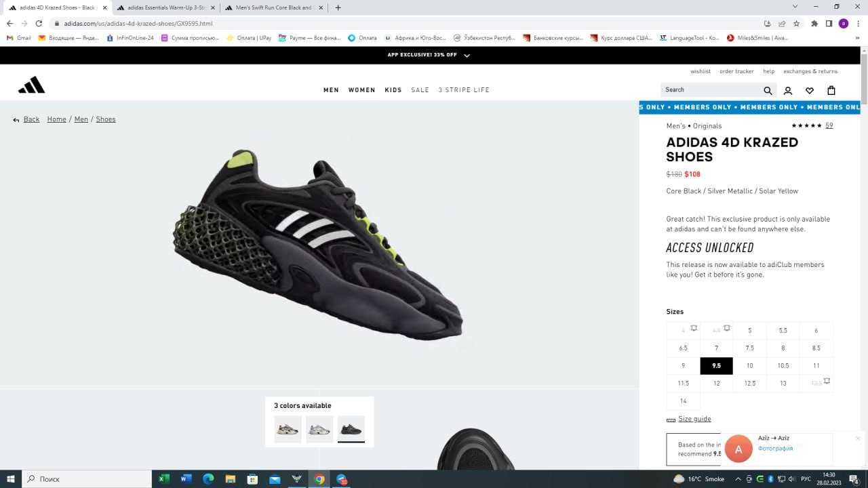
Task: Open File Explorer from taskbar
Action: (x=230, y=479)
